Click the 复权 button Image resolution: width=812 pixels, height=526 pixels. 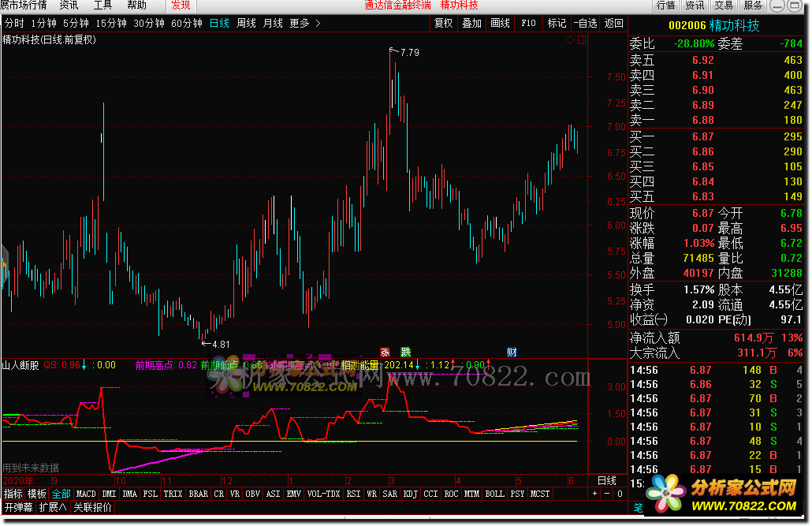443,24
